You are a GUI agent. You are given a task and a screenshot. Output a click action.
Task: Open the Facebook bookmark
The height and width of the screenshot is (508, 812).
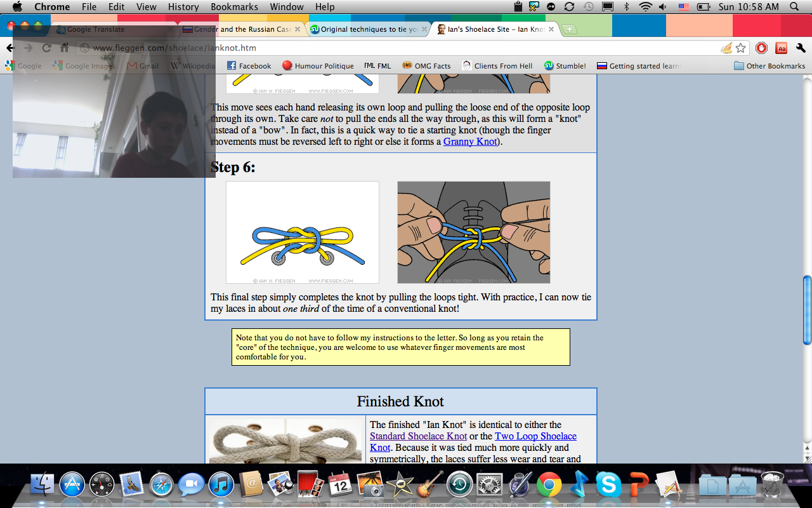pos(249,66)
